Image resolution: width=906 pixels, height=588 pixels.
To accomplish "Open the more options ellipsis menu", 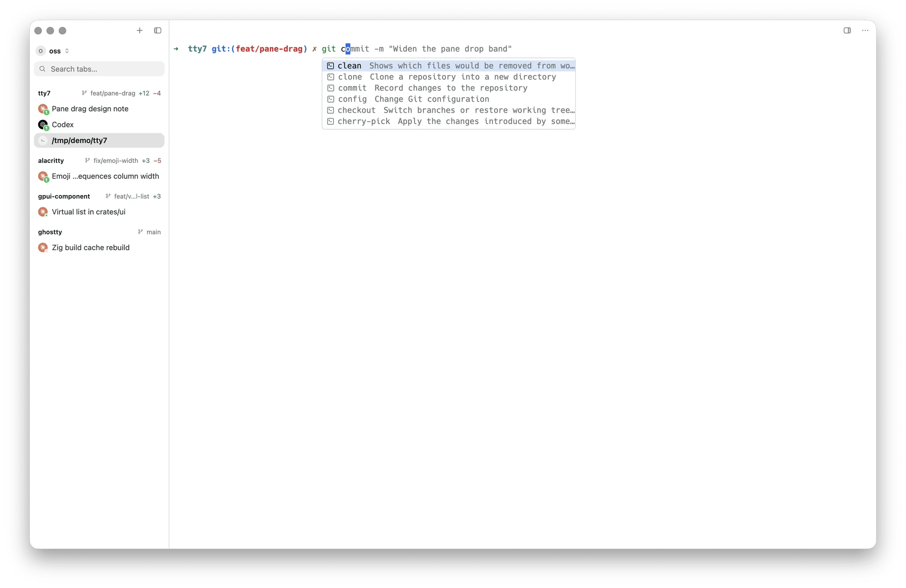I will [x=865, y=31].
